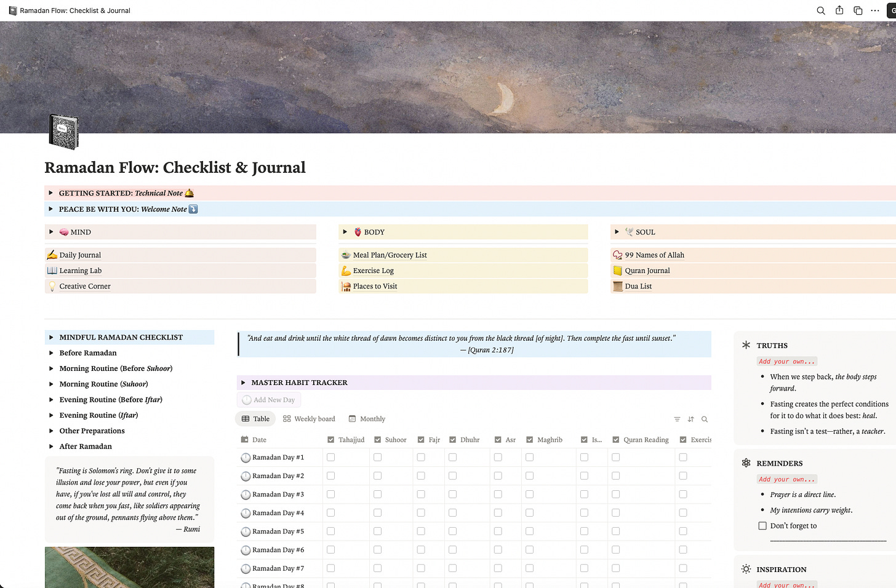The height and width of the screenshot is (588, 896).
Task: Check Dhuhr box for Ramadan Day #4
Action: pos(452,512)
